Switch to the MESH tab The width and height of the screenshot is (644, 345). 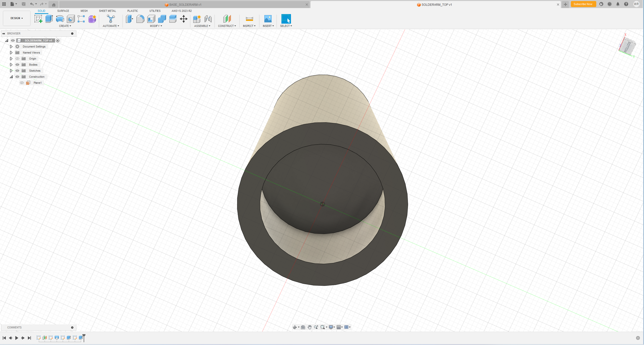(x=84, y=11)
